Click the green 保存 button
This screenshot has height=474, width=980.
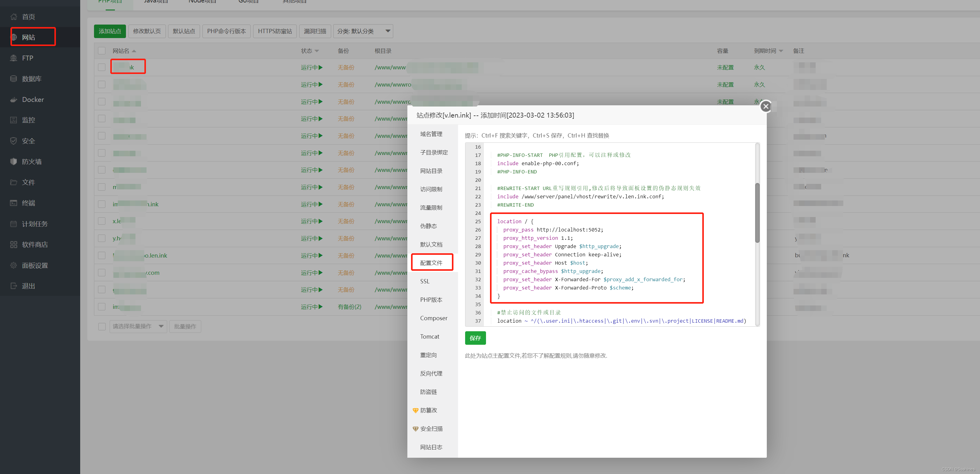tap(475, 338)
